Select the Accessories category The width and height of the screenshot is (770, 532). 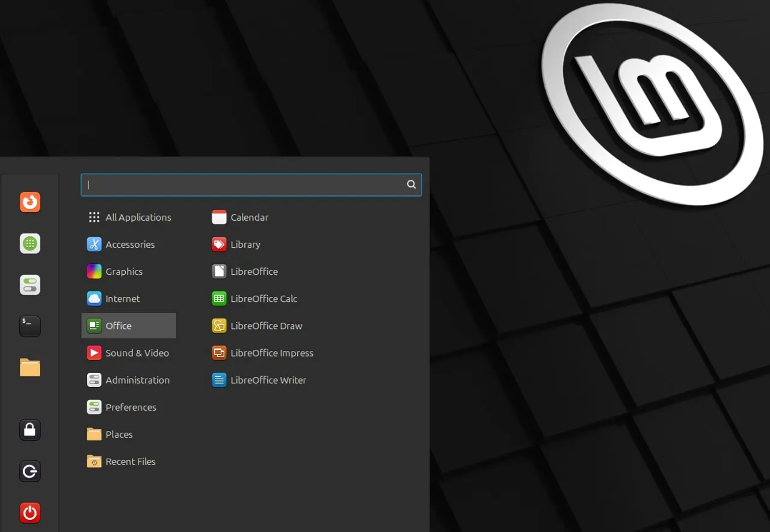click(129, 244)
